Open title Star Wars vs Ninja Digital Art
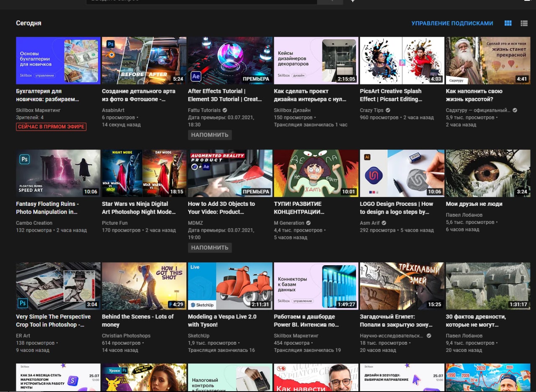This screenshot has width=536, height=392. [x=139, y=208]
